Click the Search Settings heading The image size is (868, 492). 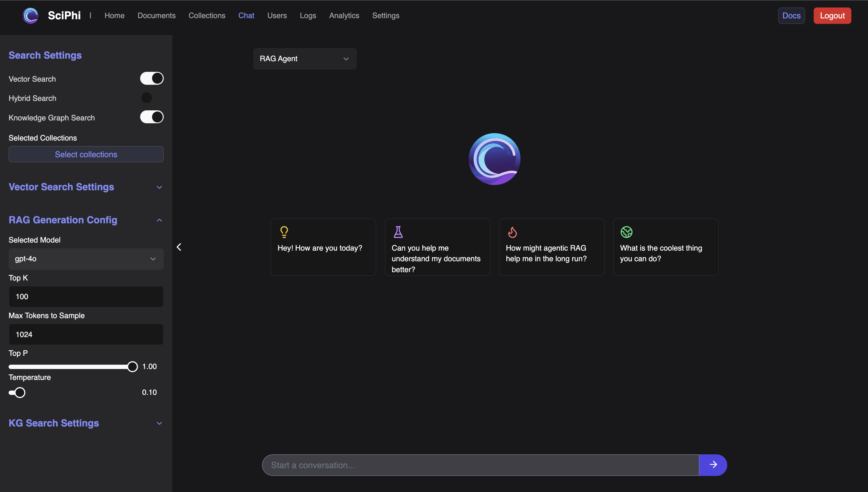pos(45,55)
